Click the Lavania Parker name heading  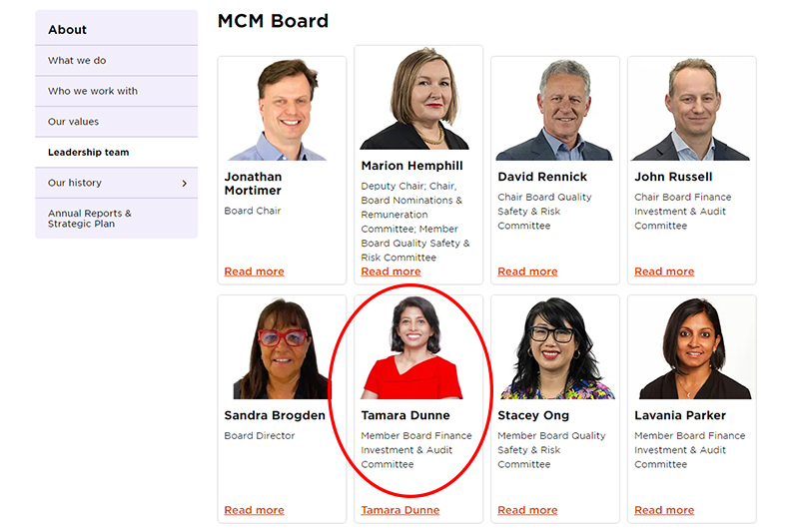(680, 415)
